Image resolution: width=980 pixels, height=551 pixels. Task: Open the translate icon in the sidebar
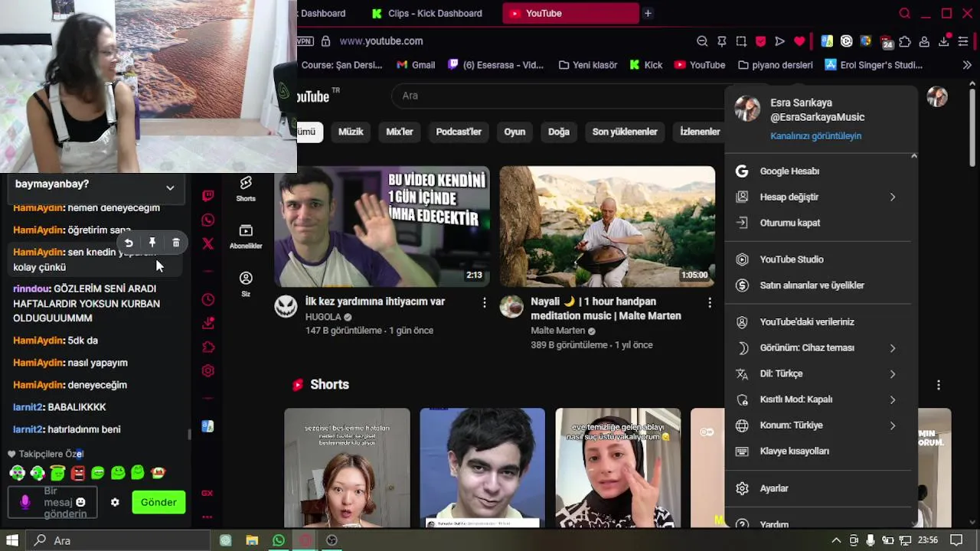207,426
